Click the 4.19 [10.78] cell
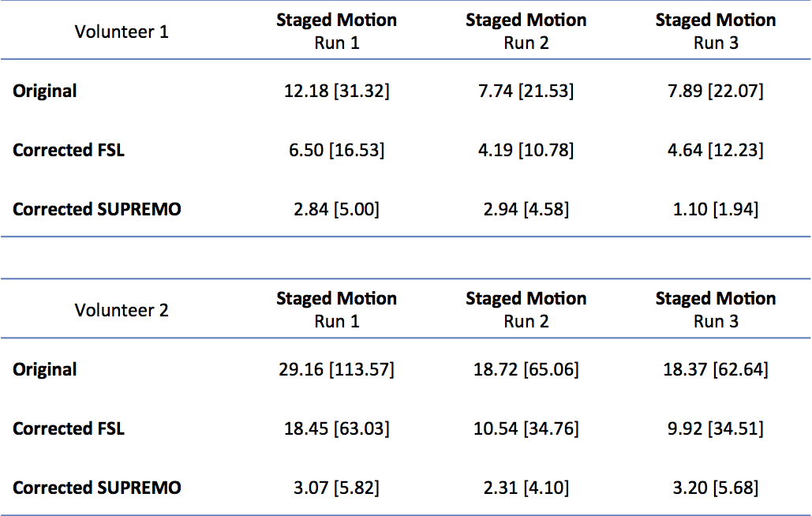812x516 pixels. (x=526, y=150)
